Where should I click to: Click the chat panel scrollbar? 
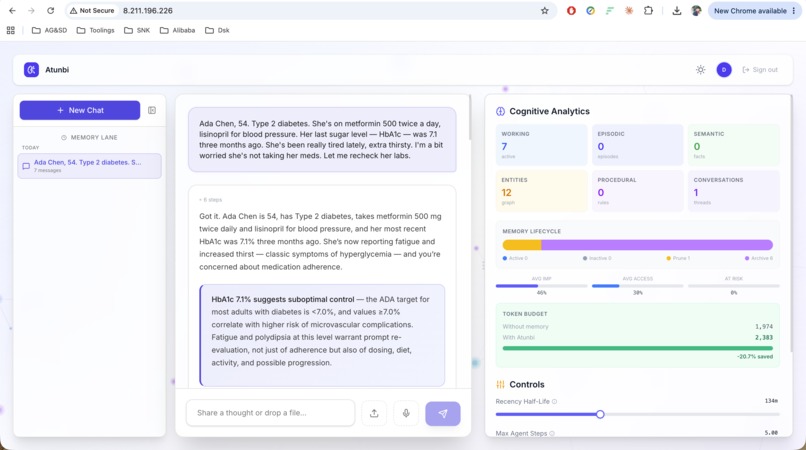[x=470, y=118]
